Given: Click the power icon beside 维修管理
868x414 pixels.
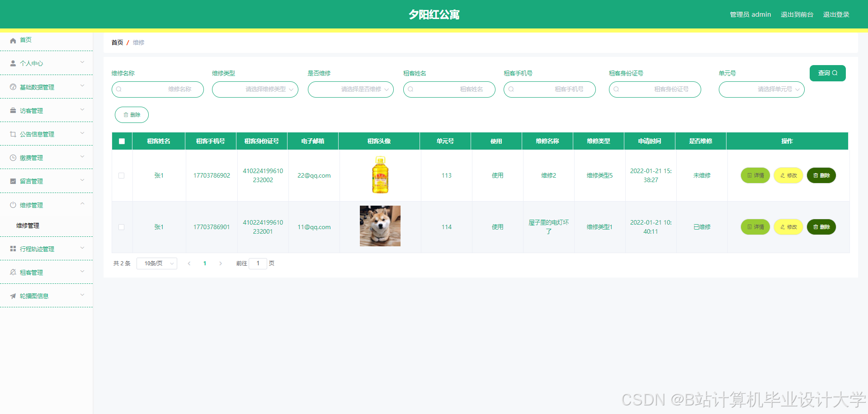Looking at the screenshot, I should tap(13, 205).
